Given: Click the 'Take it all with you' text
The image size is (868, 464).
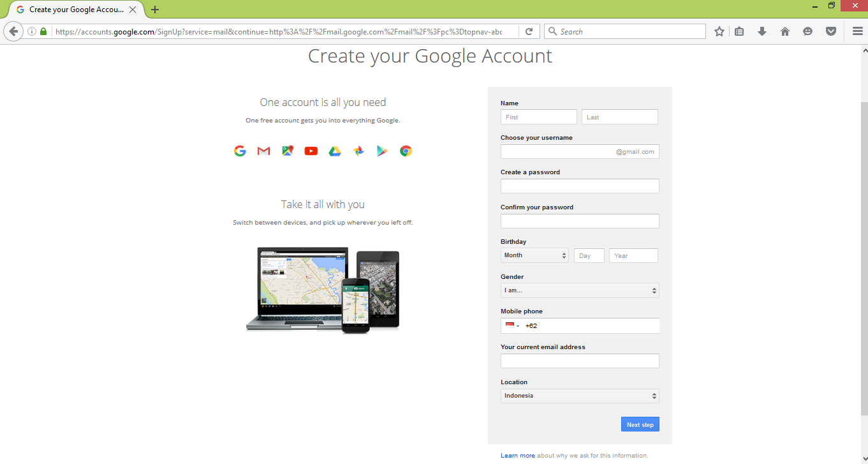Looking at the screenshot, I should point(323,204).
